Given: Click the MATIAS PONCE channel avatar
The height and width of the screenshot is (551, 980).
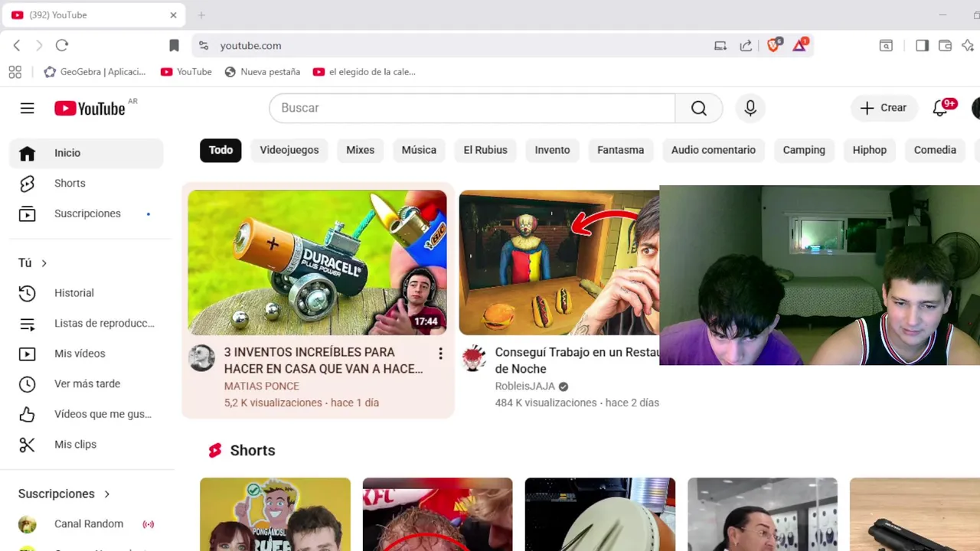Looking at the screenshot, I should click(202, 358).
